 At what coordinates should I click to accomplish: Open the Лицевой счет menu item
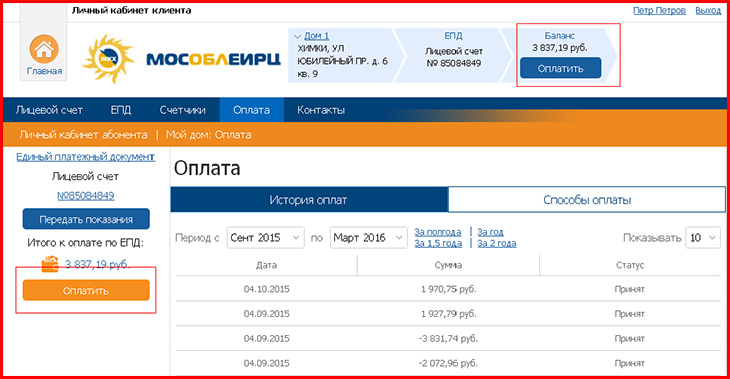pos(49,110)
